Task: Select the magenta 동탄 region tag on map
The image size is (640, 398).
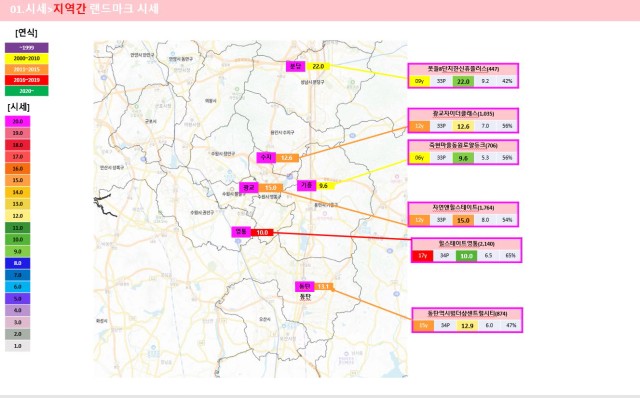Action: coord(304,286)
